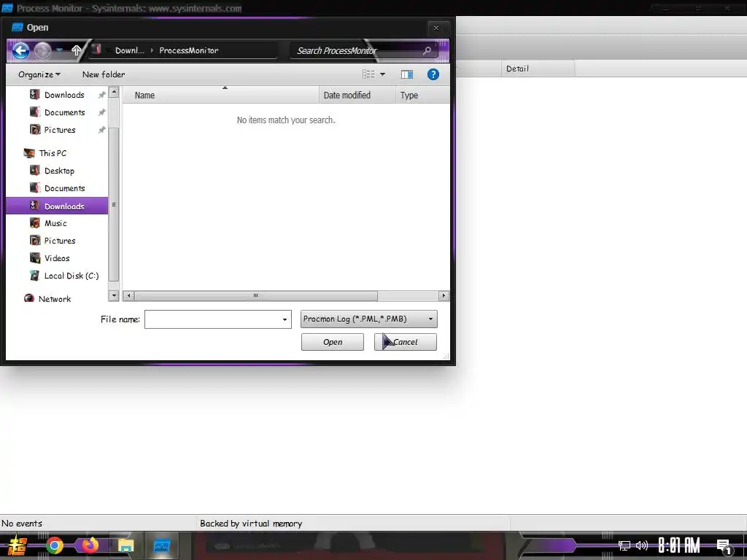The width and height of the screenshot is (747, 560).
Task: Click the pin icon beside pinned Pictures
Action: click(101, 130)
